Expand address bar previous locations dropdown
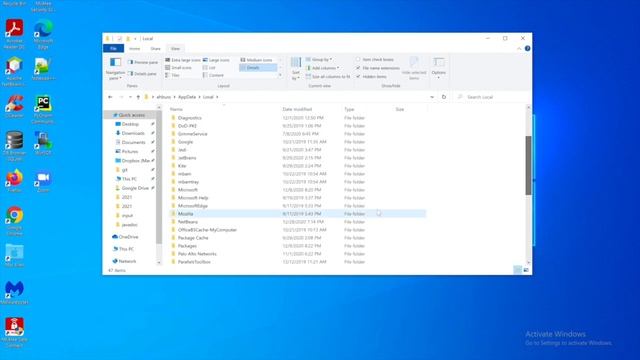Viewport: 640px width, 360px height. (432, 97)
